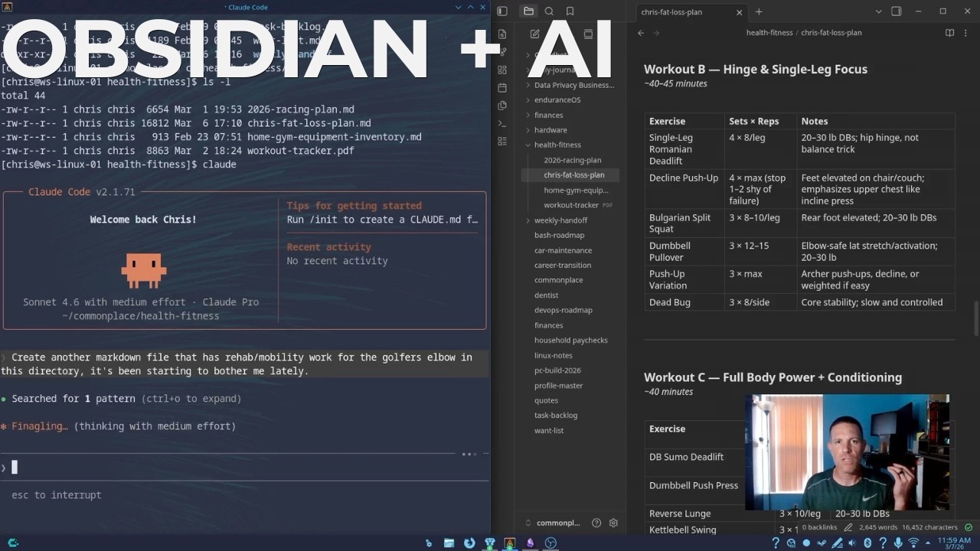
Task: Click the quick switcher ribbon icon
Action: [502, 34]
